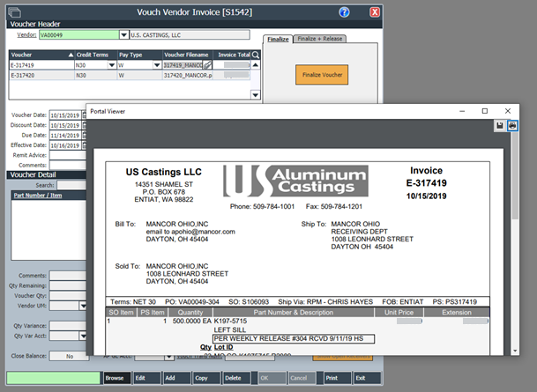Click the Delete button

click(x=236, y=378)
